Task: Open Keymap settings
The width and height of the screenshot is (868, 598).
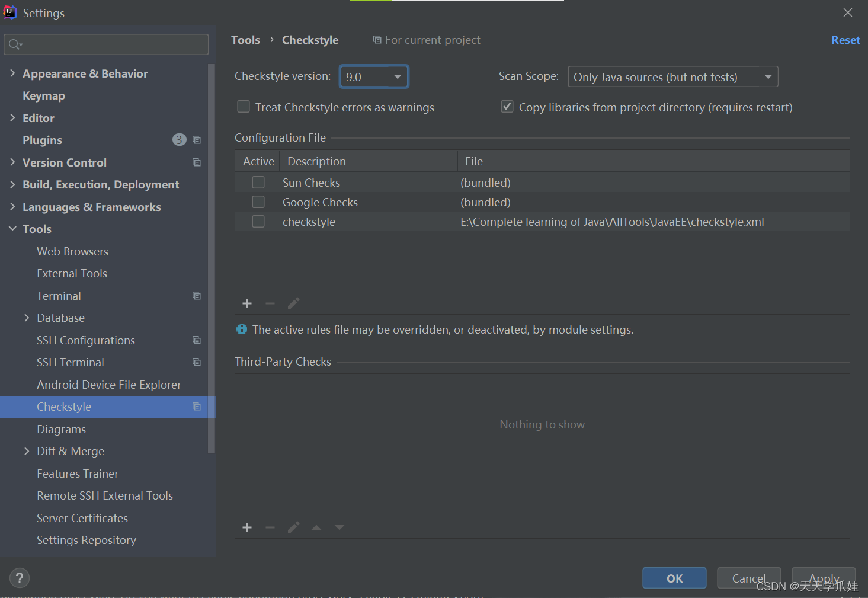Action: tap(44, 95)
